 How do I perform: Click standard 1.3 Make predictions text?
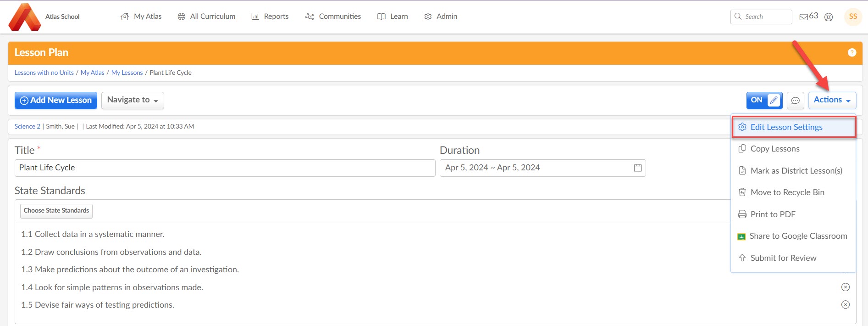click(x=130, y=270)
